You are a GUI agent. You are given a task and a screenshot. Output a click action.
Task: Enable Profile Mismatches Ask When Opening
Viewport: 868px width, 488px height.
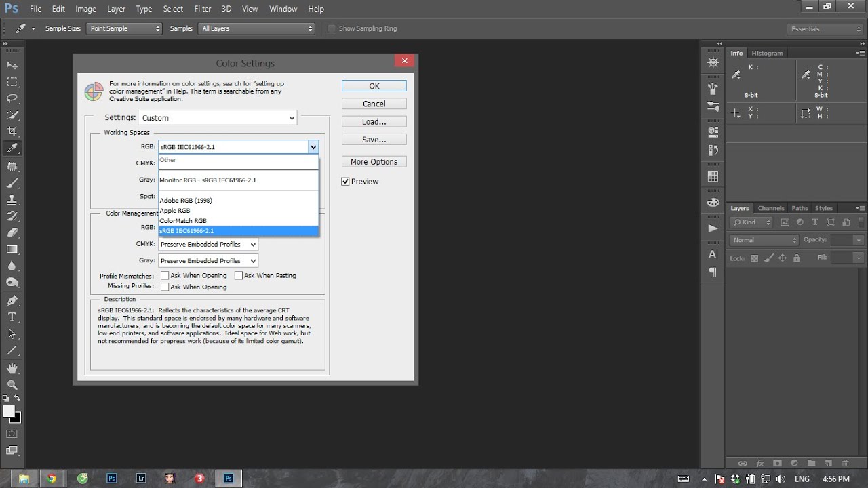coord(165,276)
